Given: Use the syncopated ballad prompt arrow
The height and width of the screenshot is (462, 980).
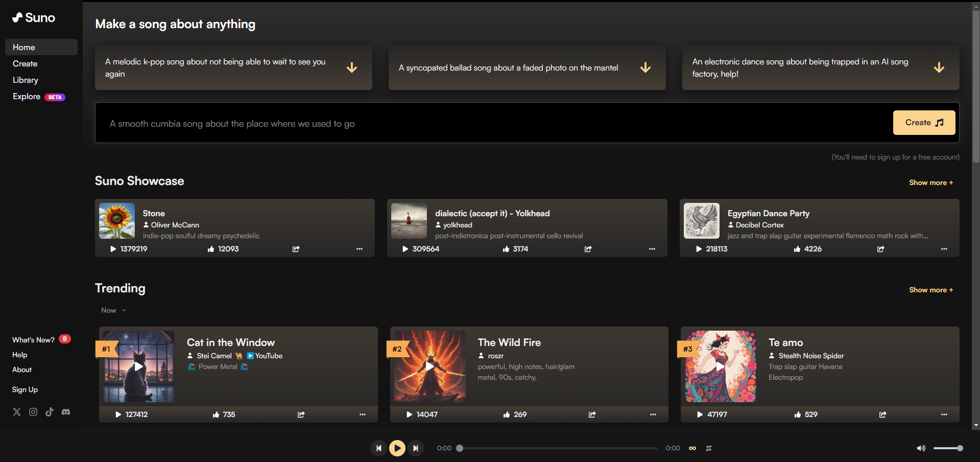Looking at the screenshot, I should point(646,67).
